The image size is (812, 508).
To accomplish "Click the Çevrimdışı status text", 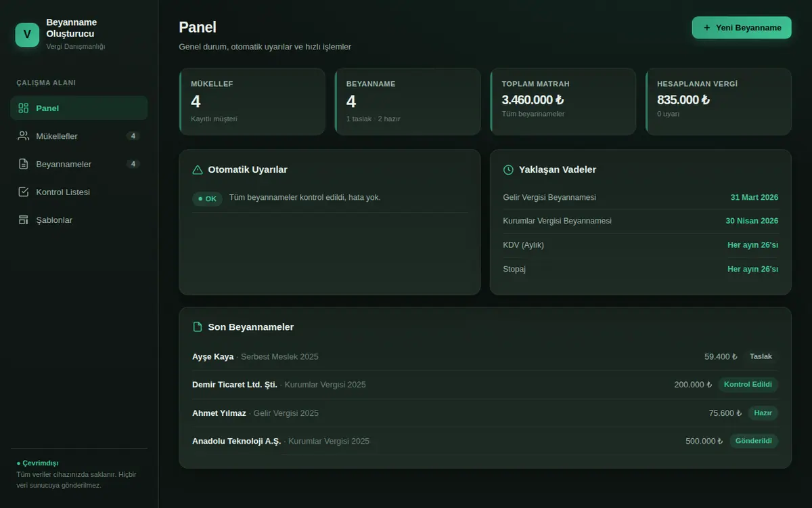I will click(x=37, y=463).
